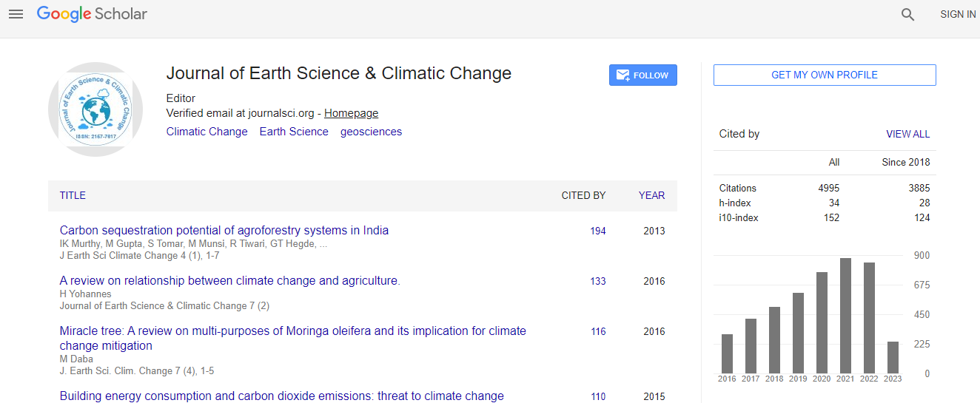This screenshot has height=403, width=980.
Task: Click the Google Scholar logo
Action: pos(92,14)
